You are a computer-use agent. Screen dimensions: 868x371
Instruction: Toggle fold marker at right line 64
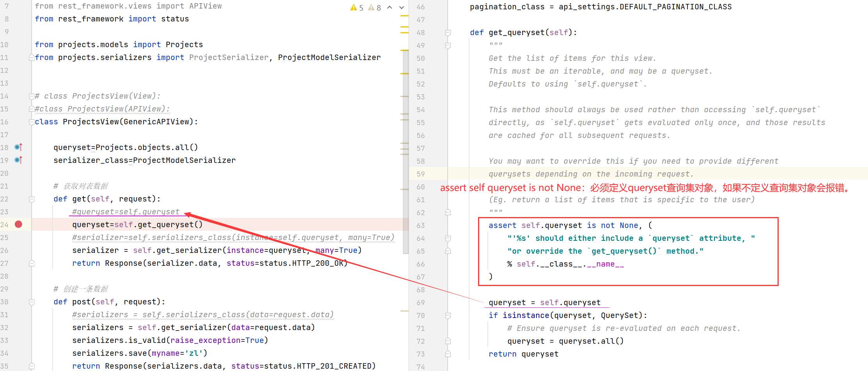448,238
